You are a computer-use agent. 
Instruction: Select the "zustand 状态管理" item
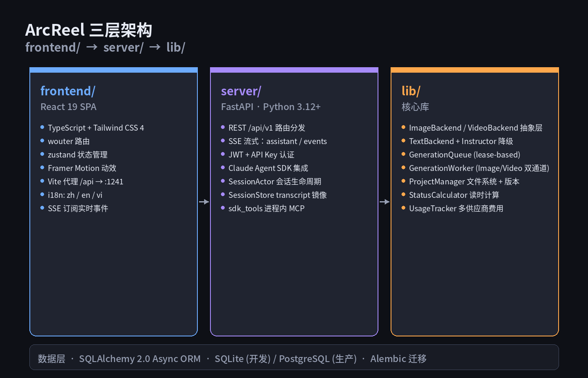tap(78, 155)
